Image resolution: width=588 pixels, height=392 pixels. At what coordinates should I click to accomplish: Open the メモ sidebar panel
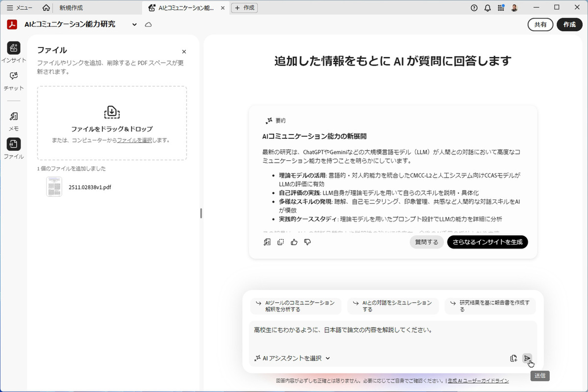click(x=14, y=121)
